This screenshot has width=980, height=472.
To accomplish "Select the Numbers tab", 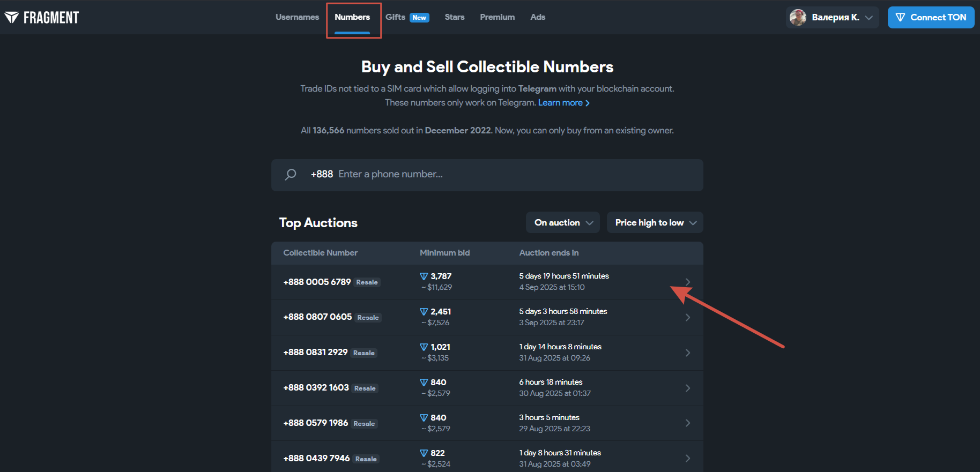I will [352, 17].
